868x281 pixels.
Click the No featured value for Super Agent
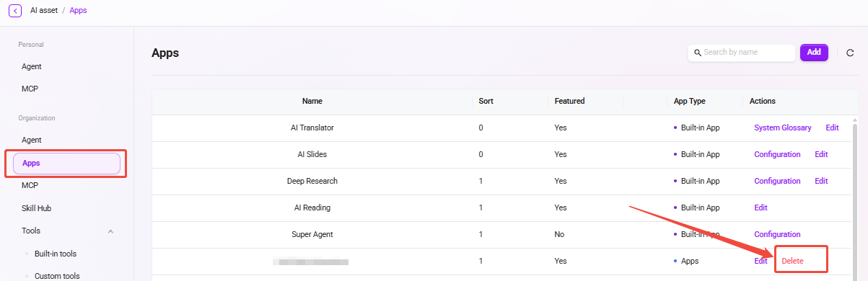click(x=559, y=234)
